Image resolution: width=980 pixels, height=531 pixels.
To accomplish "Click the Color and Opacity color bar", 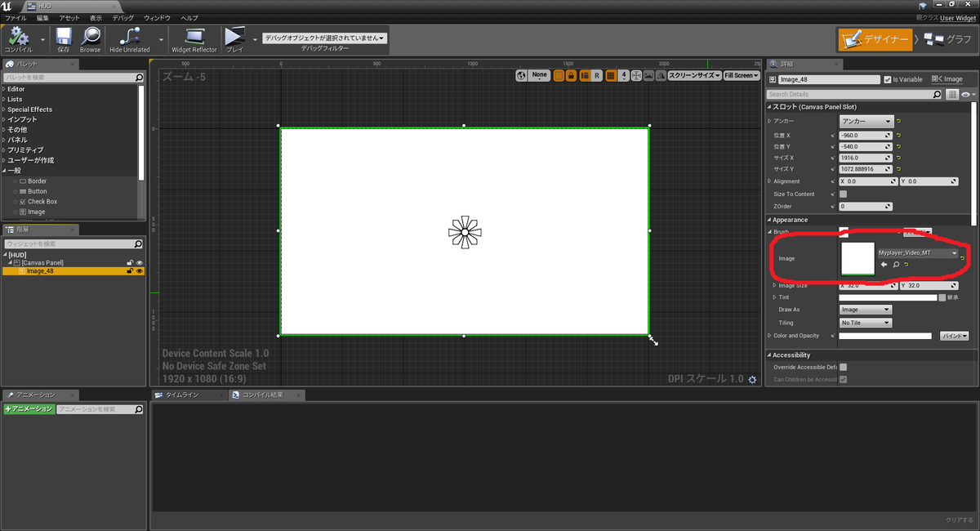I will tap(885, 336).
